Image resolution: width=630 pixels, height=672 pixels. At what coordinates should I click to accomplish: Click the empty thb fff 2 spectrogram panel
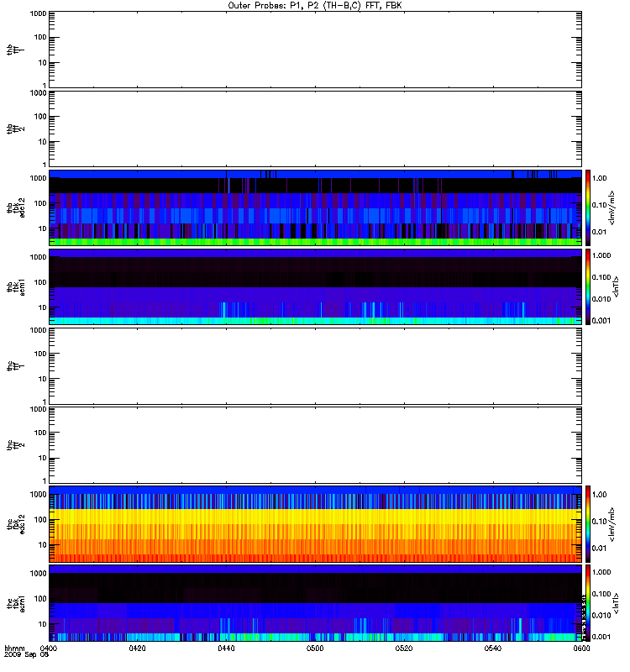(315, 129)
